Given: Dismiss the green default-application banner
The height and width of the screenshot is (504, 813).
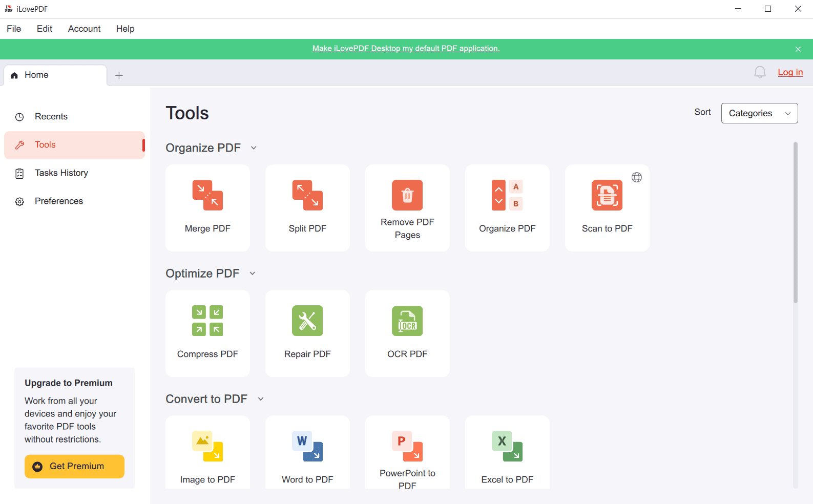Looking at the screenshot, I should pos(798,49).
